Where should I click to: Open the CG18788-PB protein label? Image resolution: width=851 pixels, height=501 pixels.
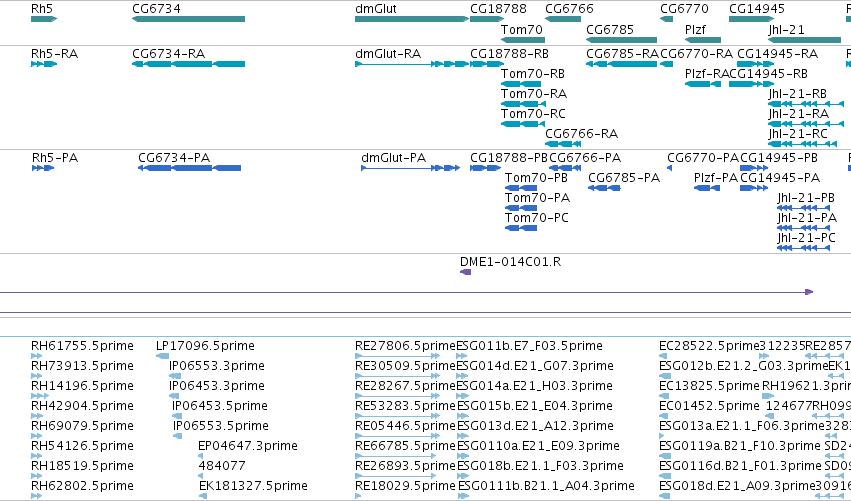point(509,158)
